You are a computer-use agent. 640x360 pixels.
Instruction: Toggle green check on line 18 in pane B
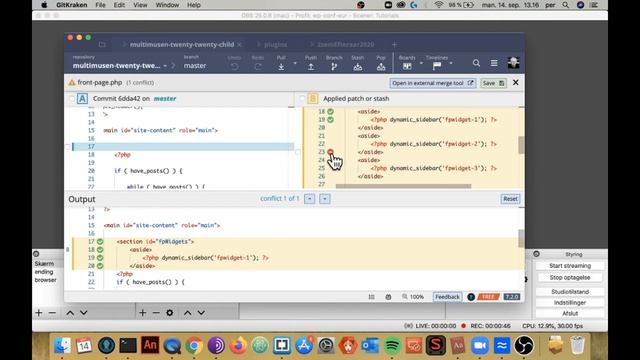pos(330,111)
